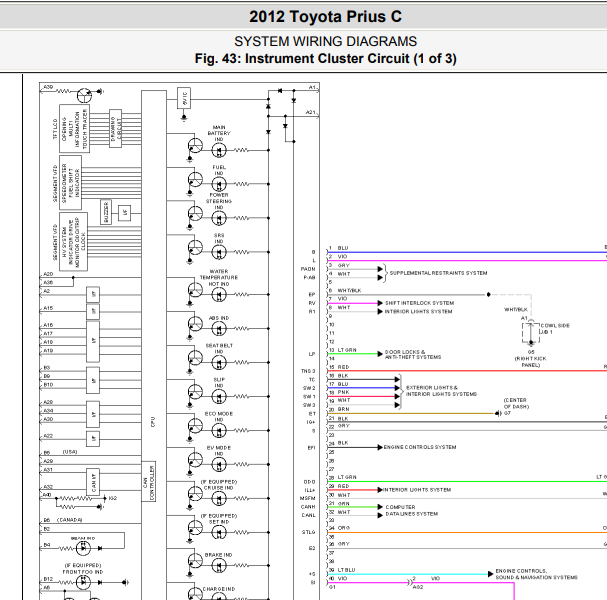The height and width of the screenshot is (600, 607).
Task: Click the 'ODO' terminal label
Action: 310,482
